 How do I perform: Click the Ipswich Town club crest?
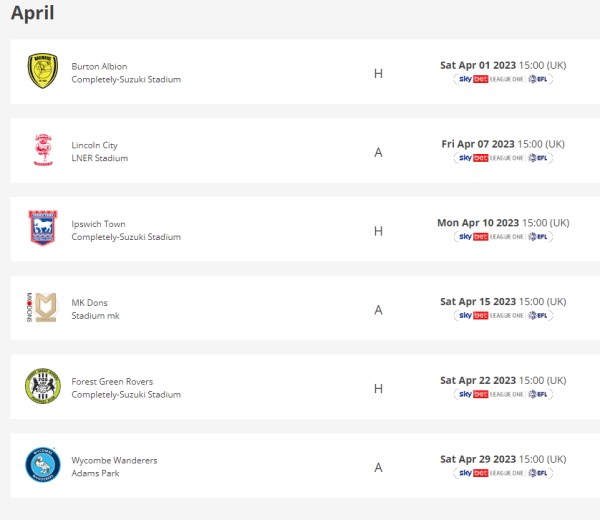click(43, 229)
